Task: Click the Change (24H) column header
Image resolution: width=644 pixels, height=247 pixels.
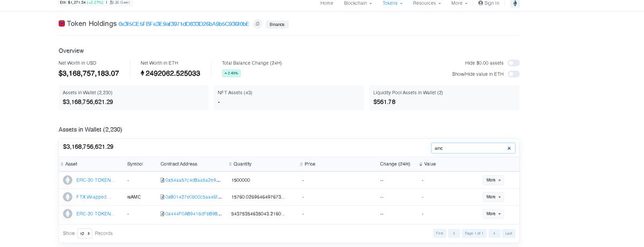Action: coord(395,164)
